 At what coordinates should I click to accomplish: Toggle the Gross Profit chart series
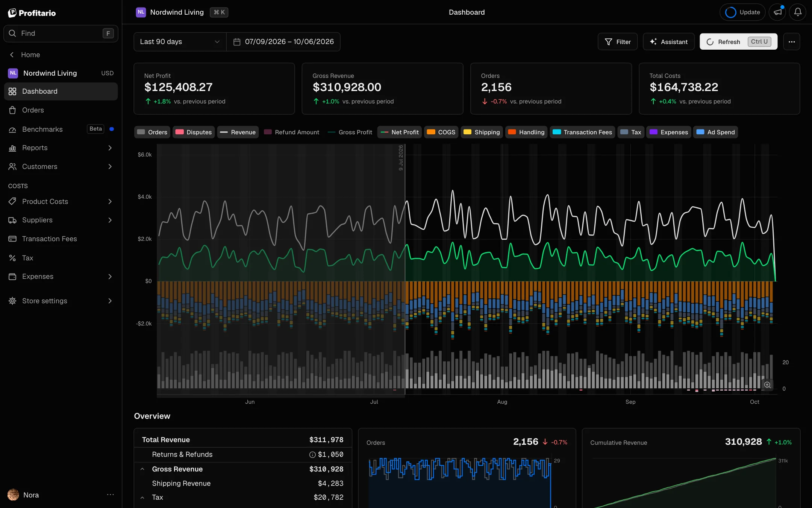(350, 132)
